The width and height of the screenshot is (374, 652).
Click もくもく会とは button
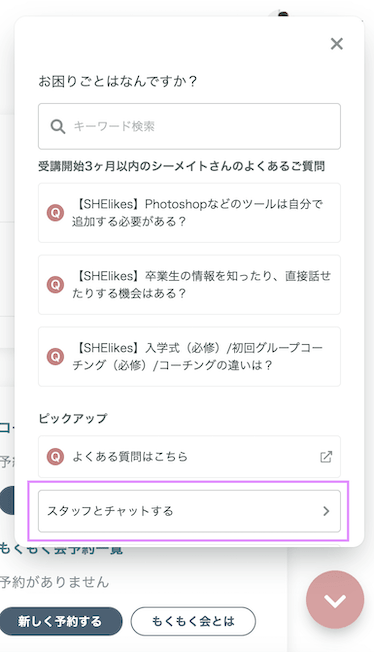[x=193, y=621]
